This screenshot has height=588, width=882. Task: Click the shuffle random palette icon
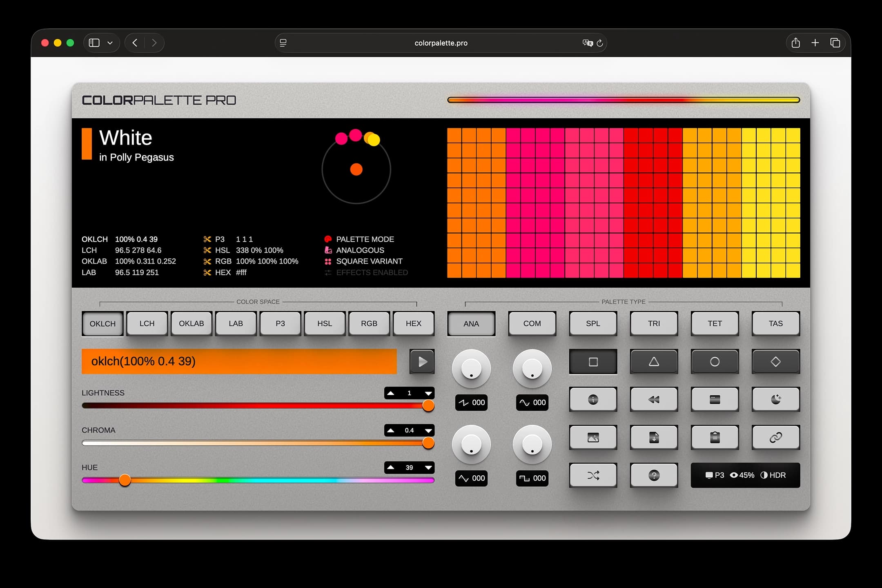[x=593, y=475]
